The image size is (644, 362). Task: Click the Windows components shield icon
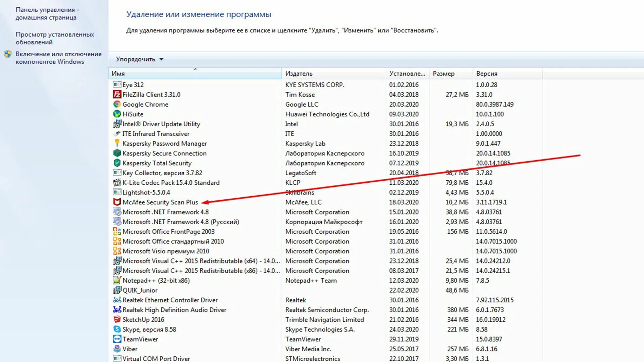[8, 54]
